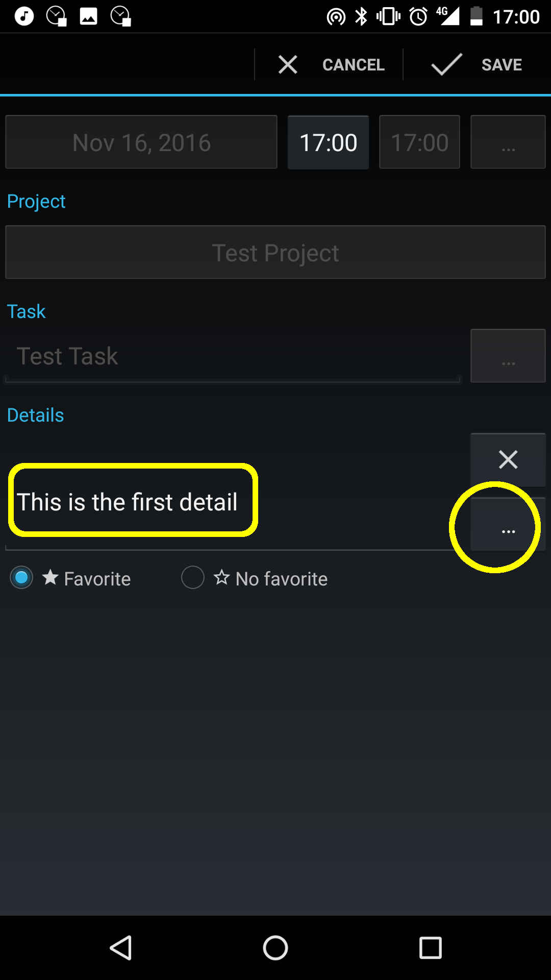Open recent apps square icon
The width and height of the screenshot is (551, 980).
click(430, 948)
